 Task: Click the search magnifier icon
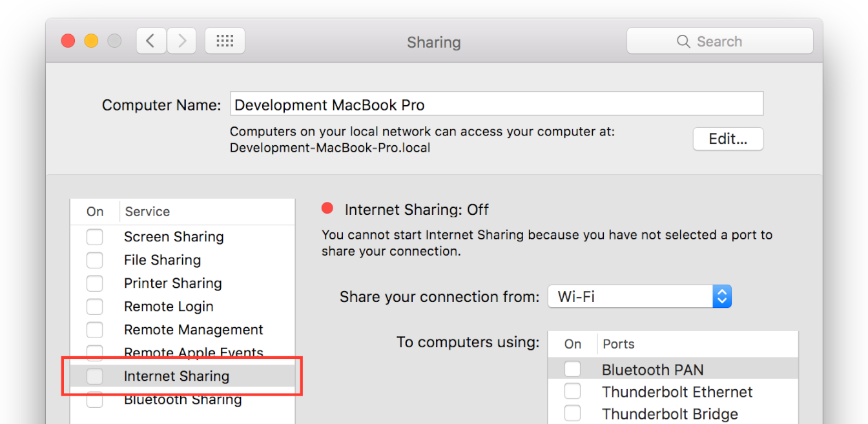[x=683, y=41]
